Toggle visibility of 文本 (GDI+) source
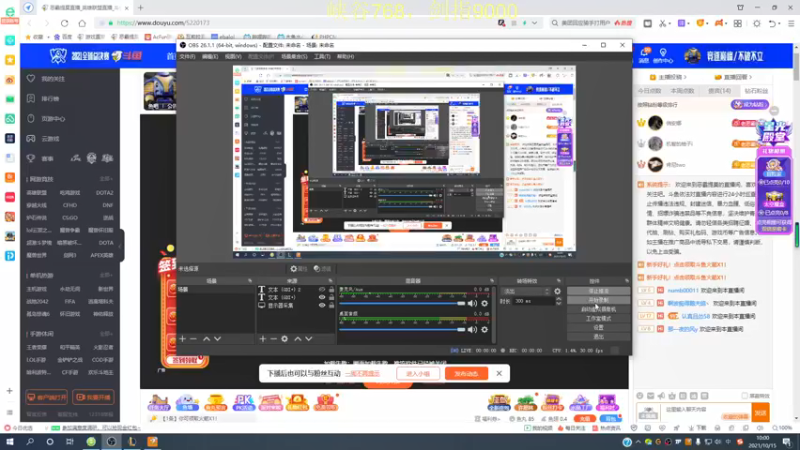The height and width of the screenshot is (450, 800). [322, 297]
